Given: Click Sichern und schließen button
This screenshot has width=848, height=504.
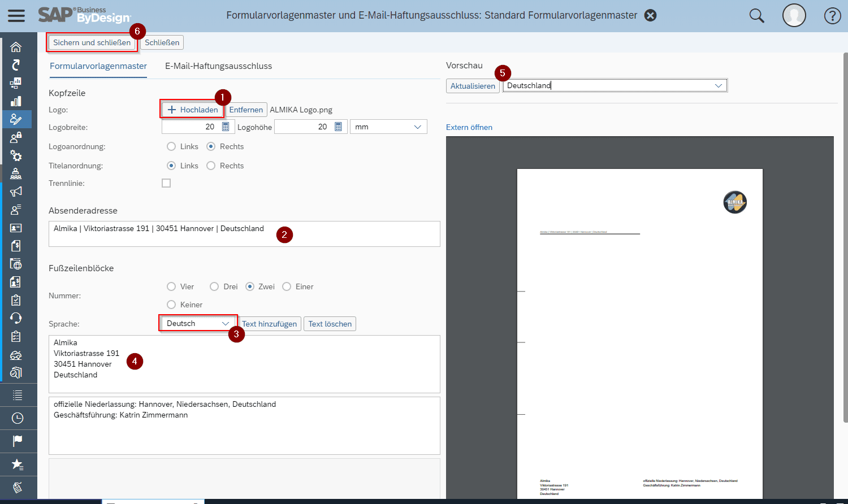Looking at the screenshot, I should pyautogui.click(x=92, y=42).
